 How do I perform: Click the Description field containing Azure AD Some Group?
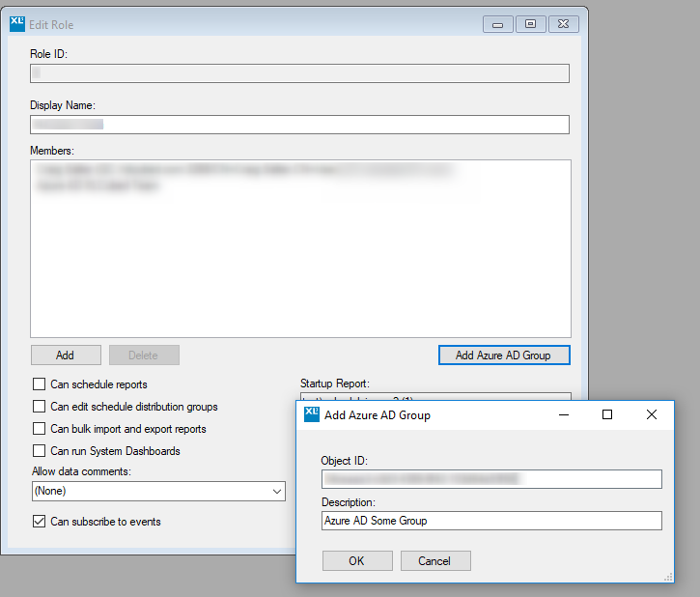491,521
